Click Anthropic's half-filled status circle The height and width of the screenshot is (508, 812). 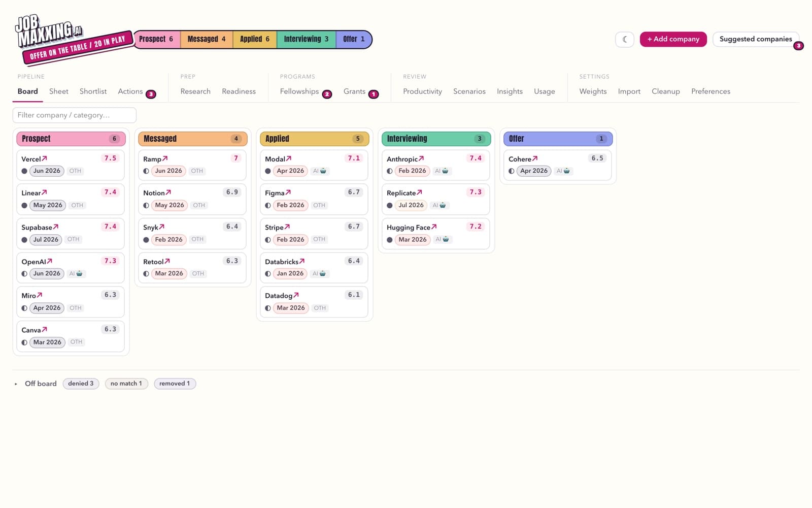[x=390, y=171]
